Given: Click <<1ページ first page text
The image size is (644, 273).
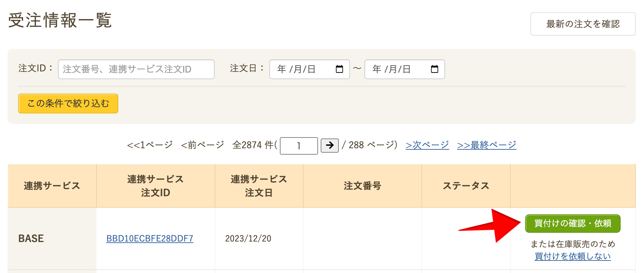Looking at the screenshot, I should 150,145.
